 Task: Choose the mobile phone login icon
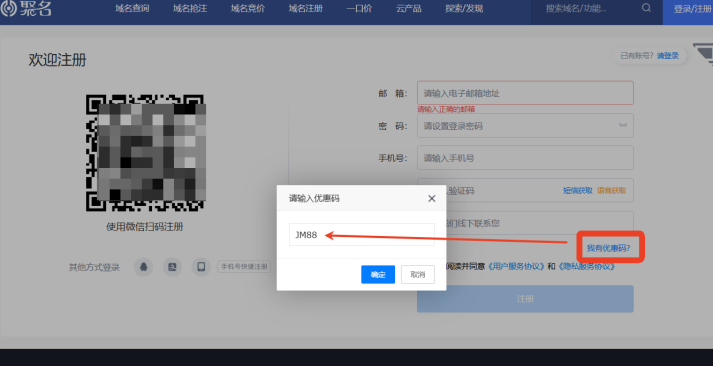click(201, 267)
